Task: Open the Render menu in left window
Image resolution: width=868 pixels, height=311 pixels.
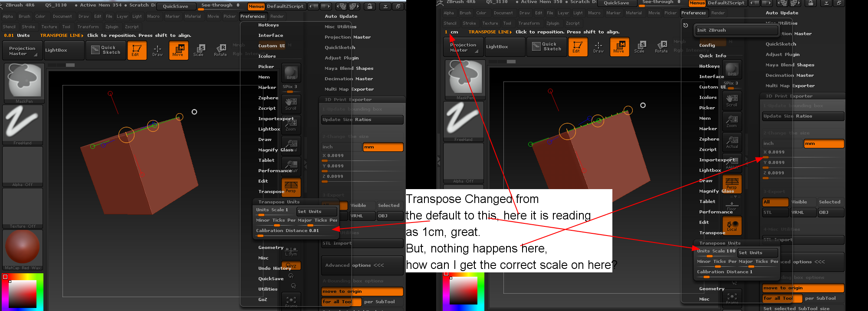Action: pos(277,16)
